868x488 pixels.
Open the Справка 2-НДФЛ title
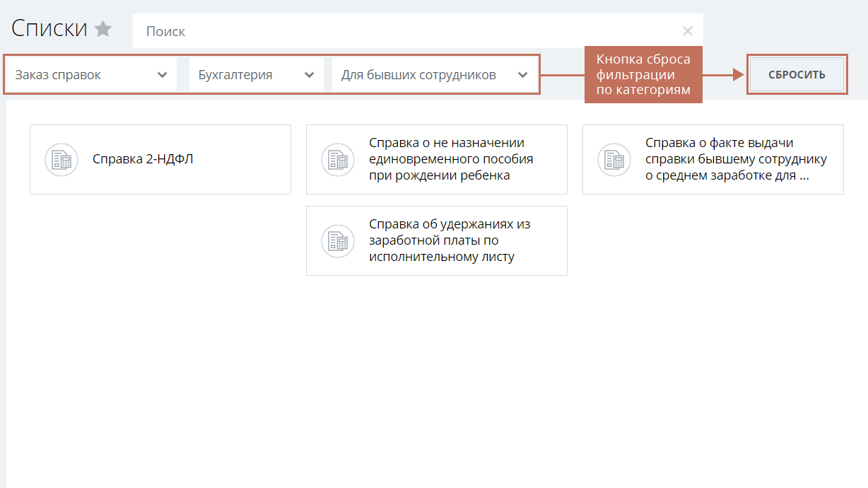click(x=143, y=160)
